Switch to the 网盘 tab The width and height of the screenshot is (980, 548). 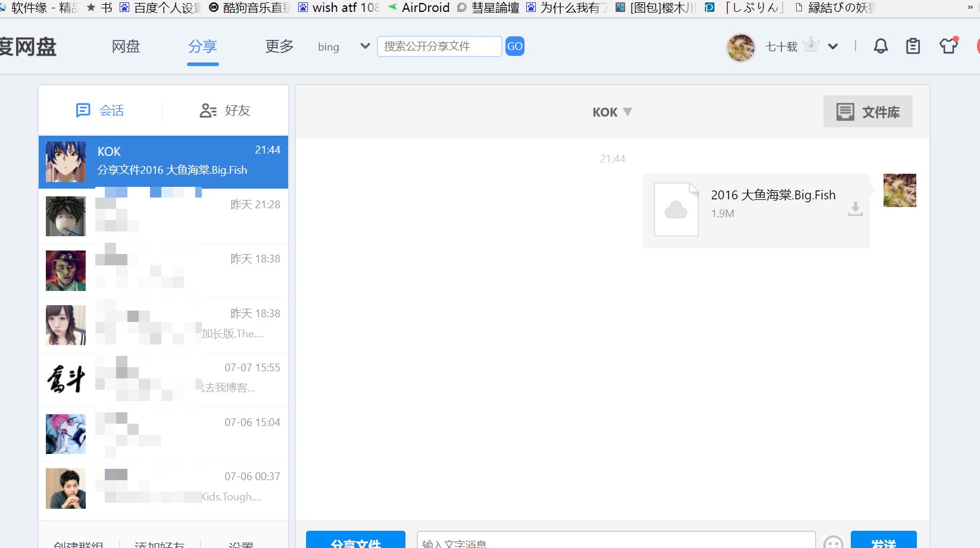(x=125, y=46)
